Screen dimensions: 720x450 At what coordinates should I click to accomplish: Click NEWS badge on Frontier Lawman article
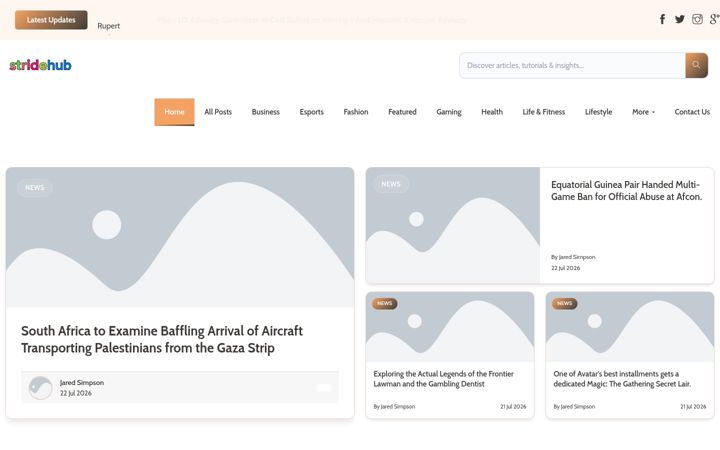coord(384,304)
